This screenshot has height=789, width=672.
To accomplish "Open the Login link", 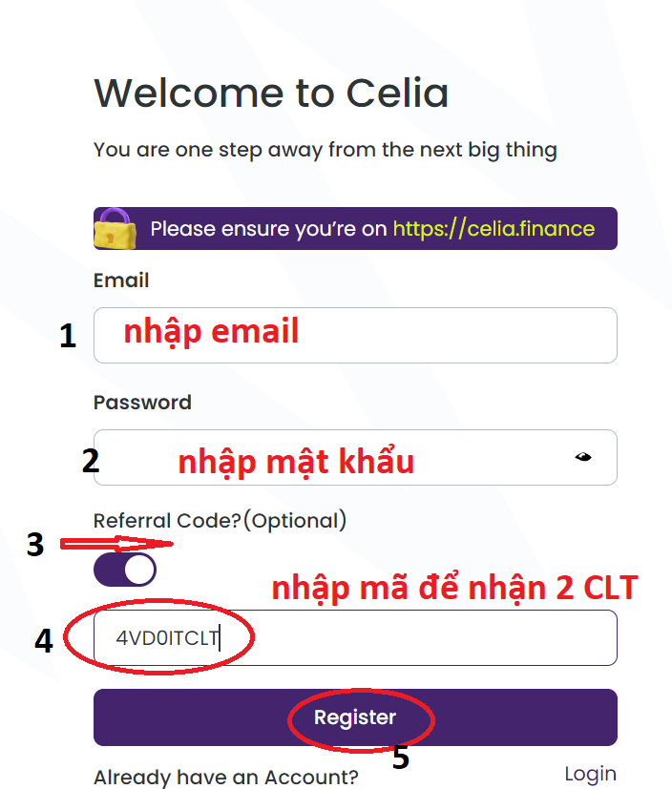I will click(590, 773).
